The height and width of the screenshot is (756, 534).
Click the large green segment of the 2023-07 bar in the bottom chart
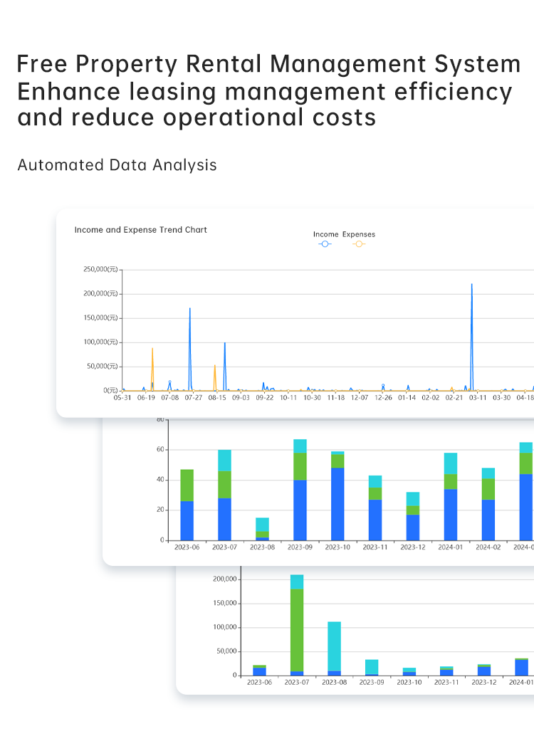[297, 630]
